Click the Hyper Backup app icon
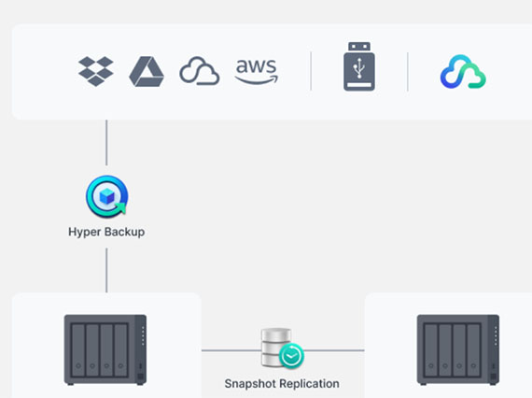This screenshot has height=398, width=532. pyautogui.click(x=107, y=196)
